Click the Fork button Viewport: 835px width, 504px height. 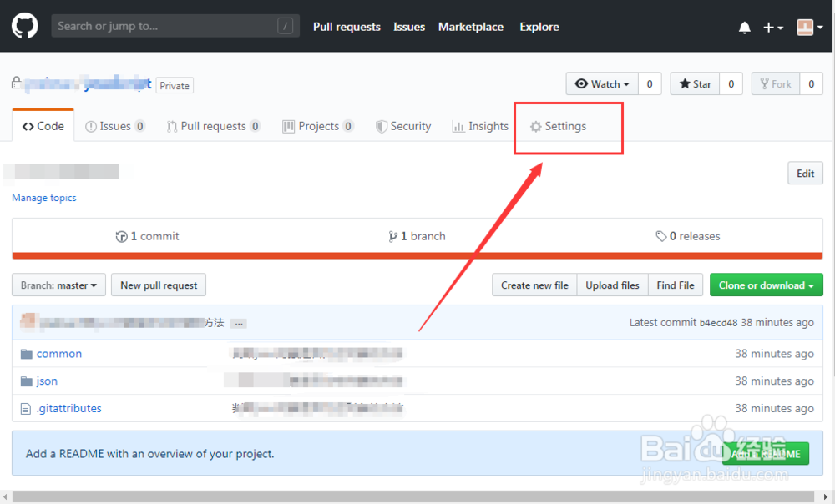coord(776,84)
